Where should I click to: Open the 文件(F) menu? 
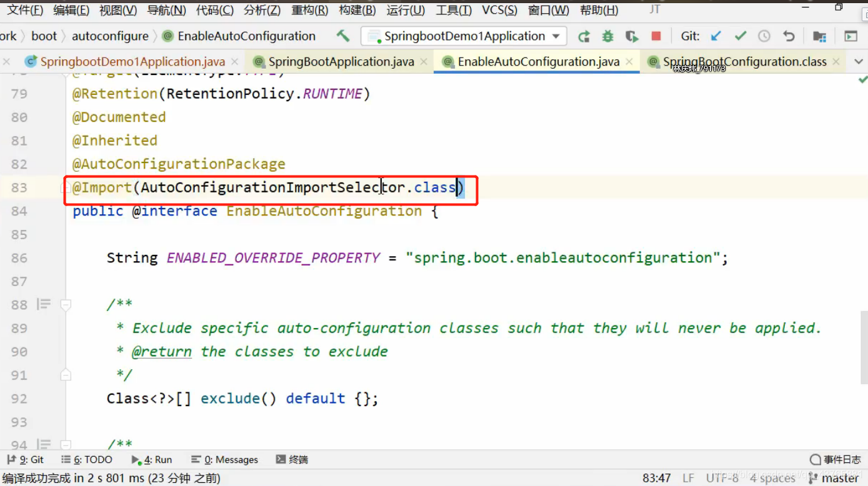tap(25, 10)
